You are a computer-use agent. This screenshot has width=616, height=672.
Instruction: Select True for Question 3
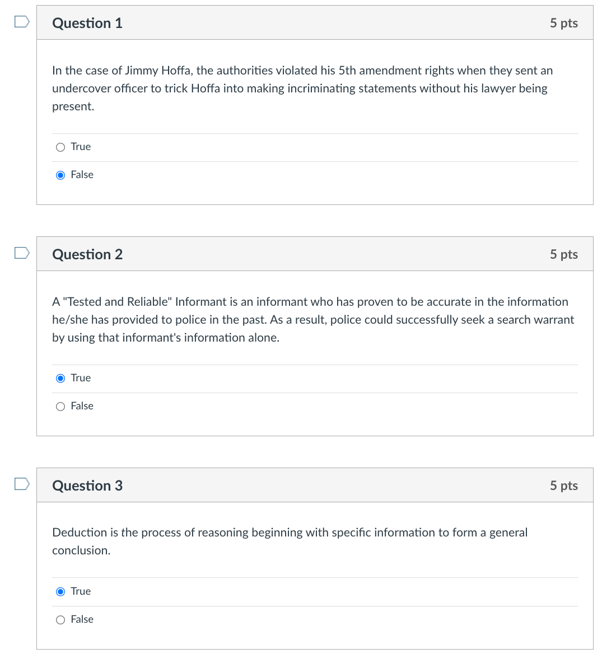(x=60, y=591)
